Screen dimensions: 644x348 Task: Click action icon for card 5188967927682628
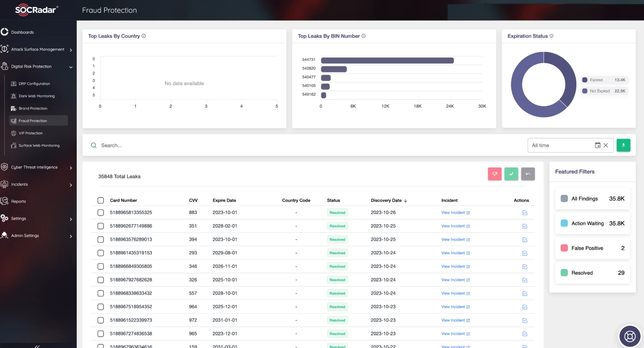point(524,280)
